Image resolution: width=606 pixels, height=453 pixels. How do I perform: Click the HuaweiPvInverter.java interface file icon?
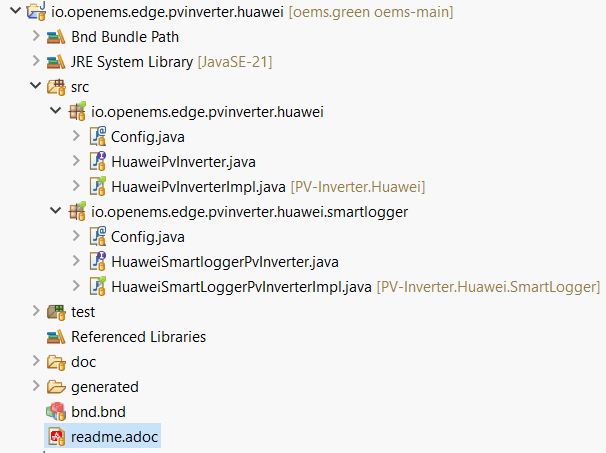pos(97,161)
